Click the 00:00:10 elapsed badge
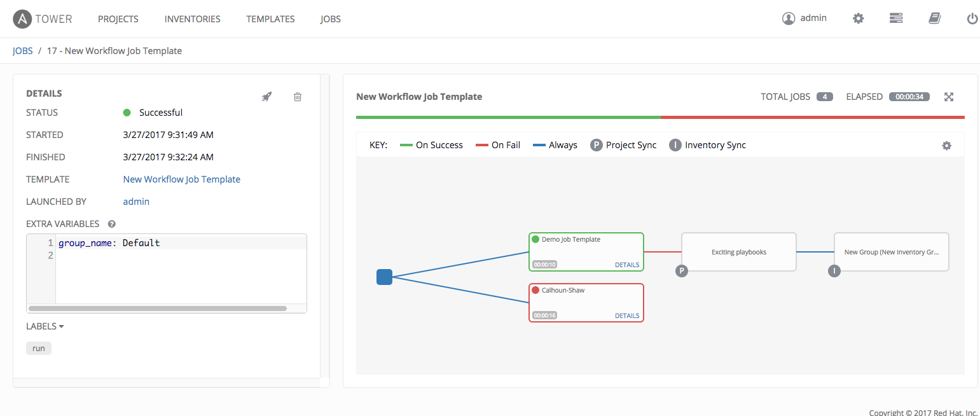980x416 pixels. [545, 265]
